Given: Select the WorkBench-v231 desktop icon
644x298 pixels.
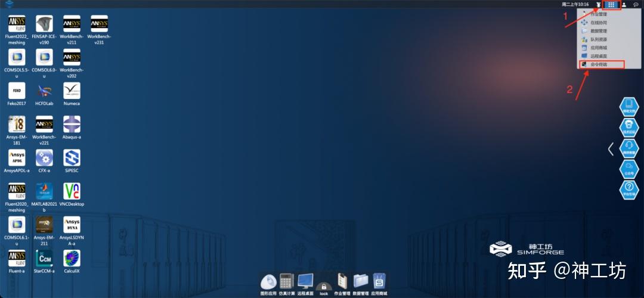Looking at the screenshot, I should 100,24.
